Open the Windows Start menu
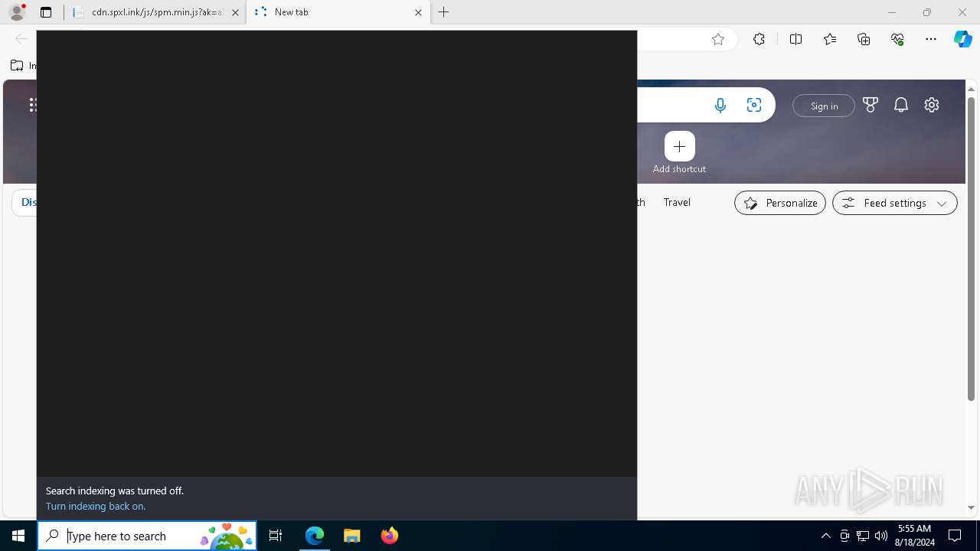The height and width of the screenshot is (551, 980). coord(18,536)
